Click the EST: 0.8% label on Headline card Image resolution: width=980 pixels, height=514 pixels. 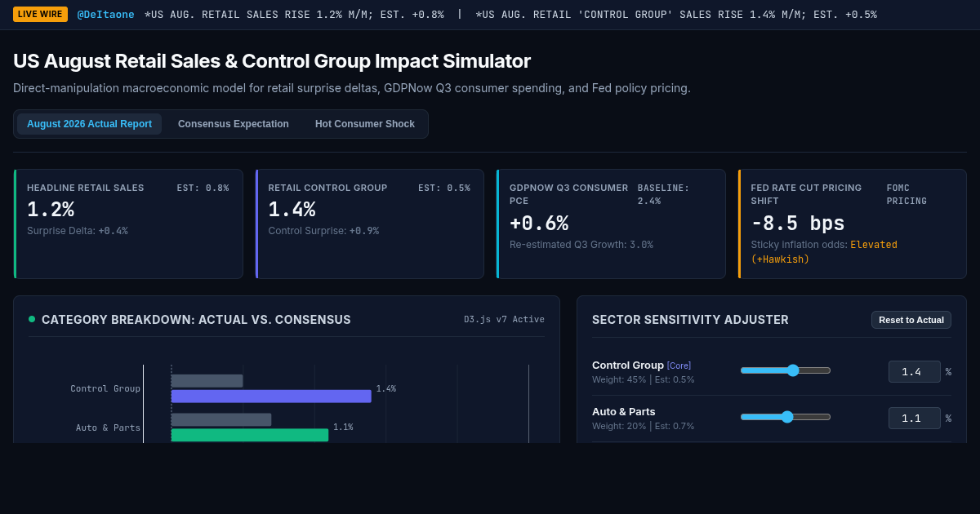tap(203, 188)
